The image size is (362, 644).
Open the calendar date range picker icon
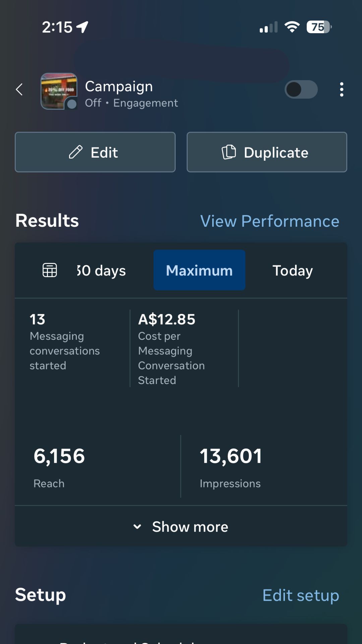pos(50,270)
